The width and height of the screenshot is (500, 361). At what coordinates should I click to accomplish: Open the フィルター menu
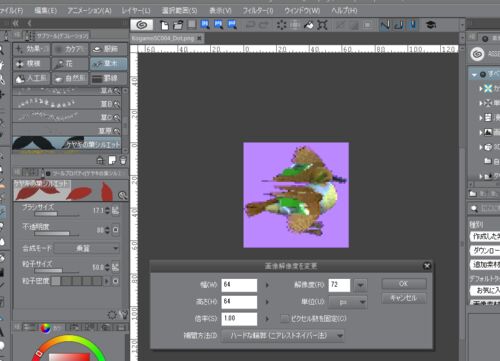click(x=258, y=10)
